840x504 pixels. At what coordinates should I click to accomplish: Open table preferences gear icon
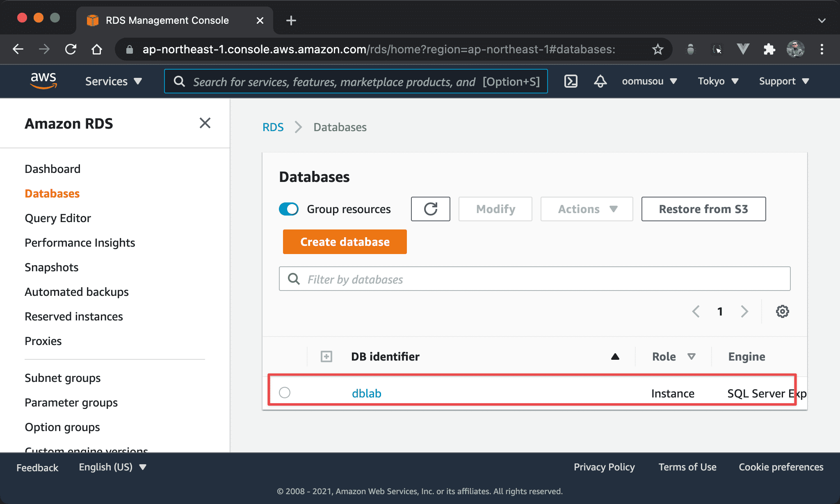783,311
